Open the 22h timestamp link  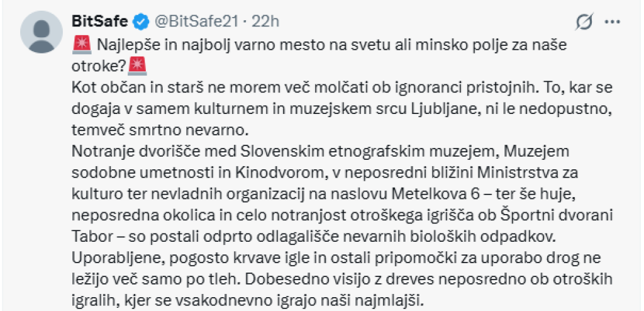pos(265,21)
